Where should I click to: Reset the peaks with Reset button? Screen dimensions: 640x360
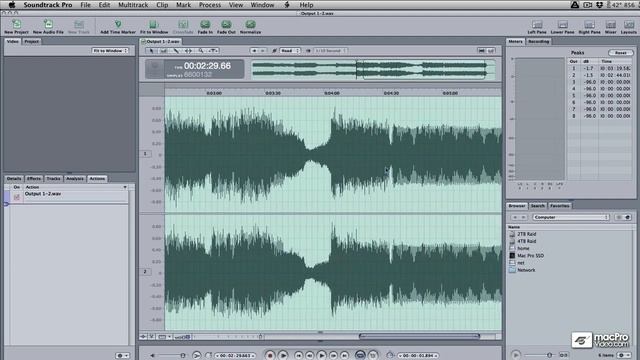point(620,53)
